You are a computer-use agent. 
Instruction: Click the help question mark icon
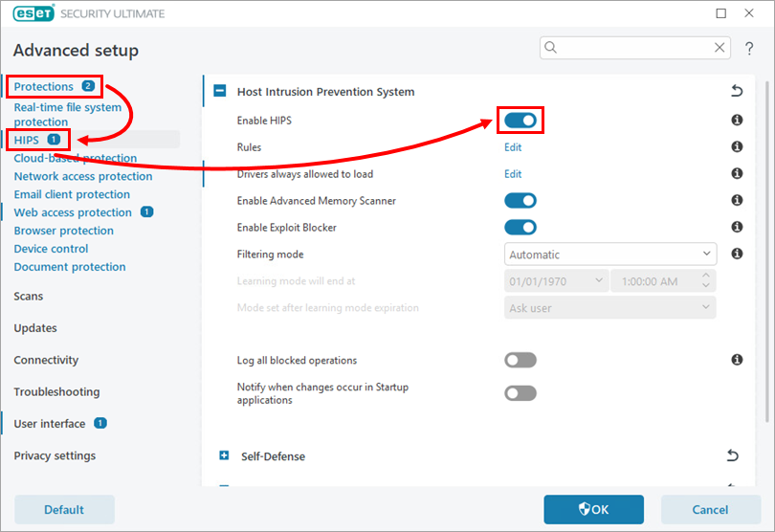(x=749, y=48)
